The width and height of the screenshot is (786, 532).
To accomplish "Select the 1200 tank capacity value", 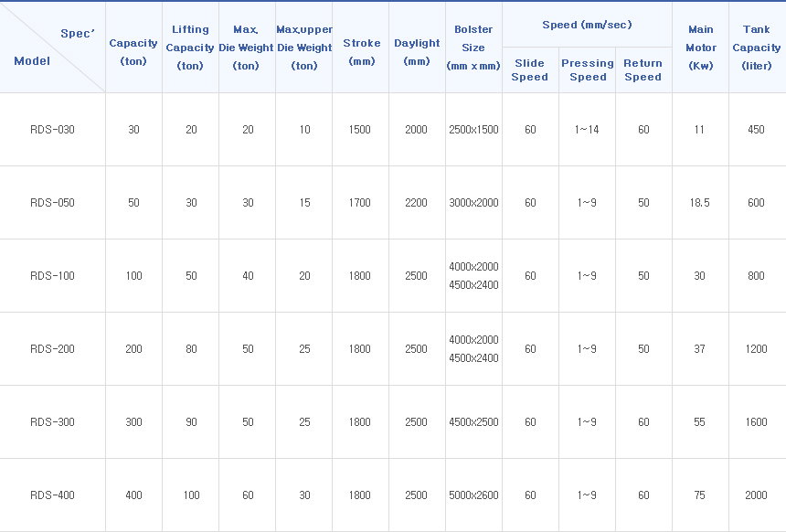I will pos(756,349).
